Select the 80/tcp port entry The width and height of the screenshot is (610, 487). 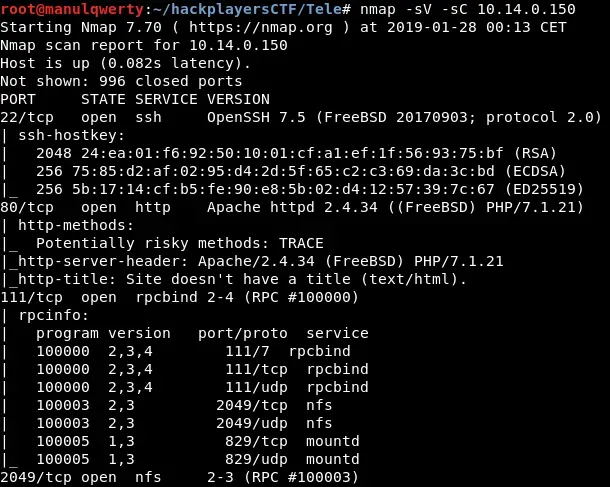[22, 206]
